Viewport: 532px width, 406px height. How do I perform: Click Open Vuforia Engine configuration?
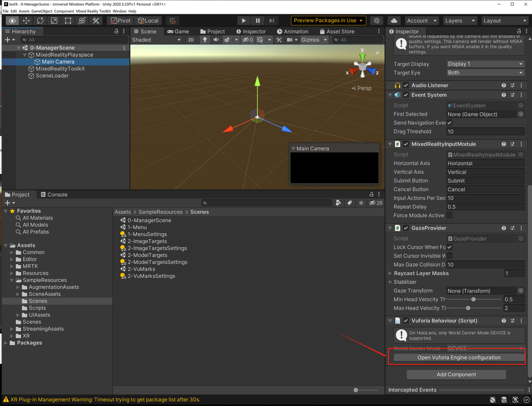[x=459, y=357]
